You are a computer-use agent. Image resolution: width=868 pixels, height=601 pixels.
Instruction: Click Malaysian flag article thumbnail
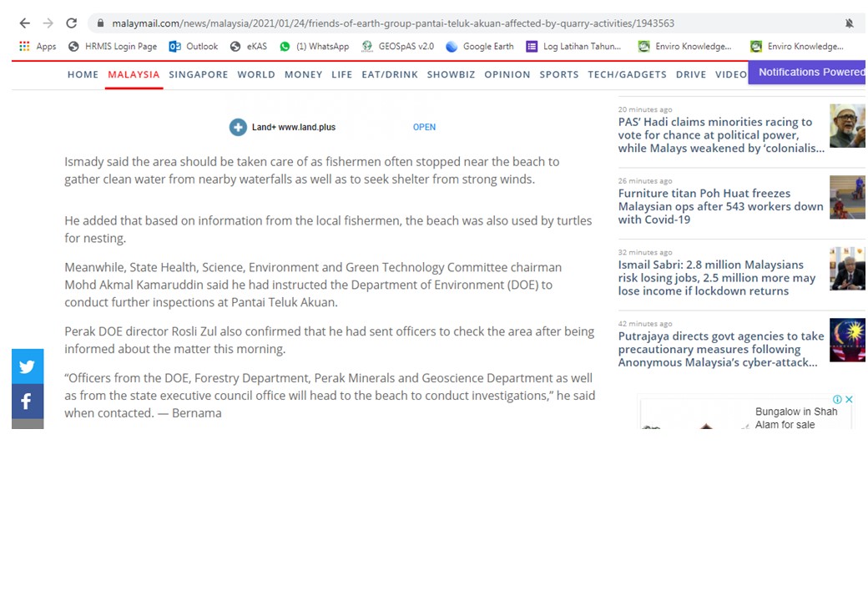[847, 340]
